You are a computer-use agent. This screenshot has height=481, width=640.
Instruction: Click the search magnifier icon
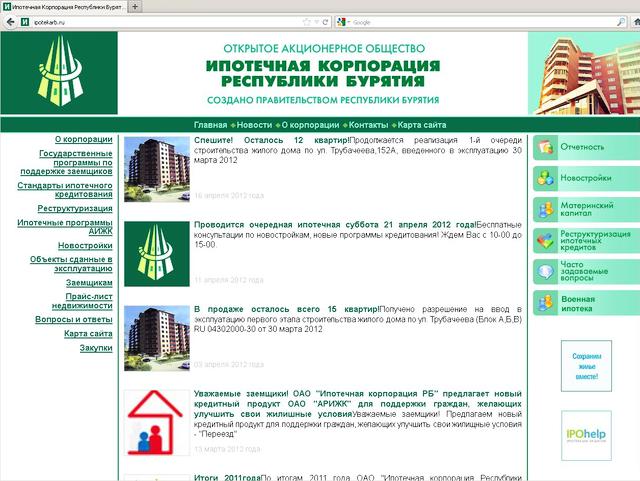point(621,22)
